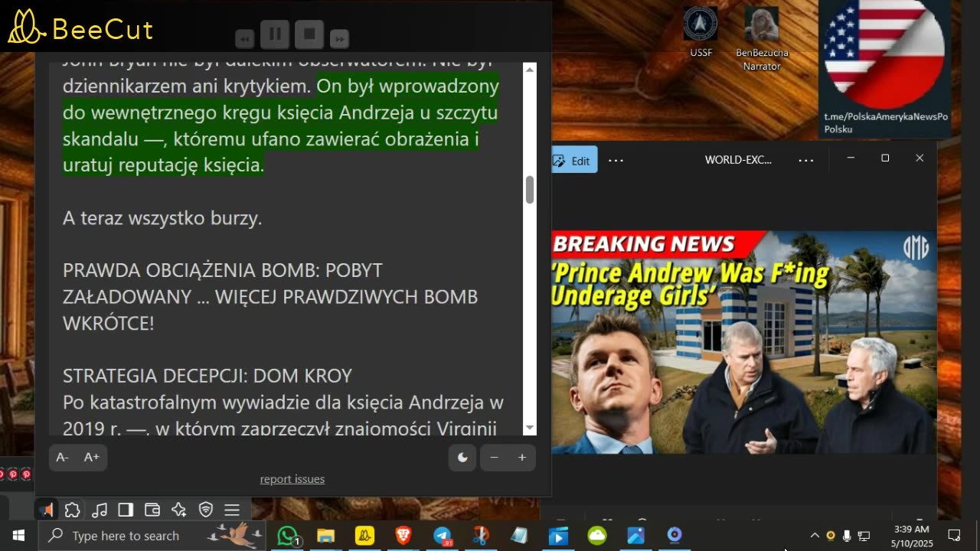Click the reader scroll down arrow
This screenshot has width=980, height=551.
pyautogui.click(x=529, y=429)
